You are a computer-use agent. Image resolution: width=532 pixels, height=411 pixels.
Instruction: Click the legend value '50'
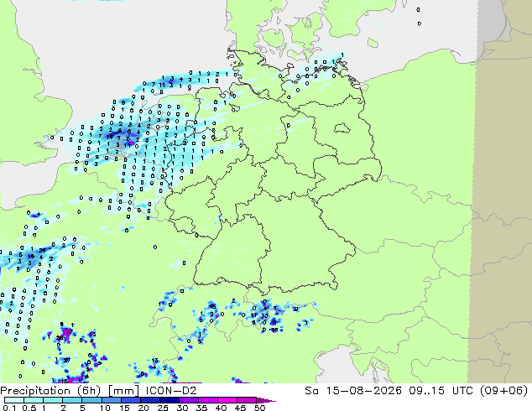point(259,408)
